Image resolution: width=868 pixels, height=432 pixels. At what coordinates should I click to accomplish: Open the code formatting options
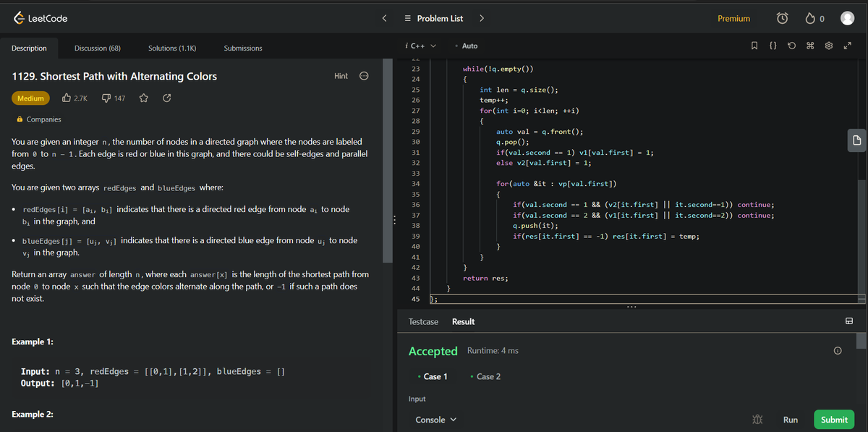[x=773, y=45]
